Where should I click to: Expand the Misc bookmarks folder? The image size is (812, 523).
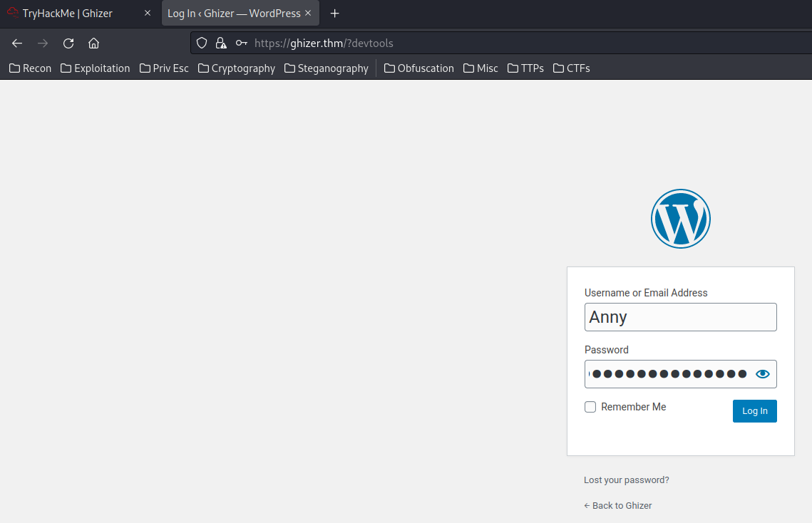pos(480,68)
